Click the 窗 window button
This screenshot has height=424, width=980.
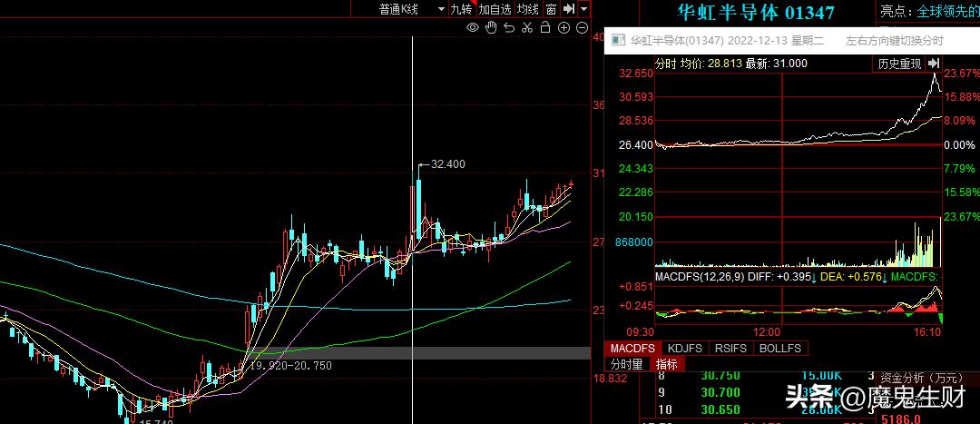[551, 9]
